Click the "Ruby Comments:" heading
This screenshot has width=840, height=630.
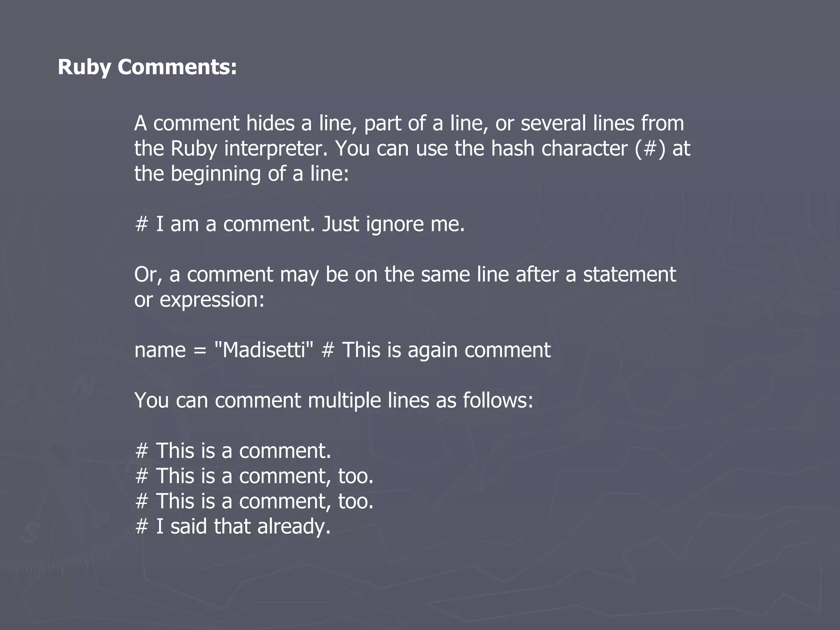point(147,67)
